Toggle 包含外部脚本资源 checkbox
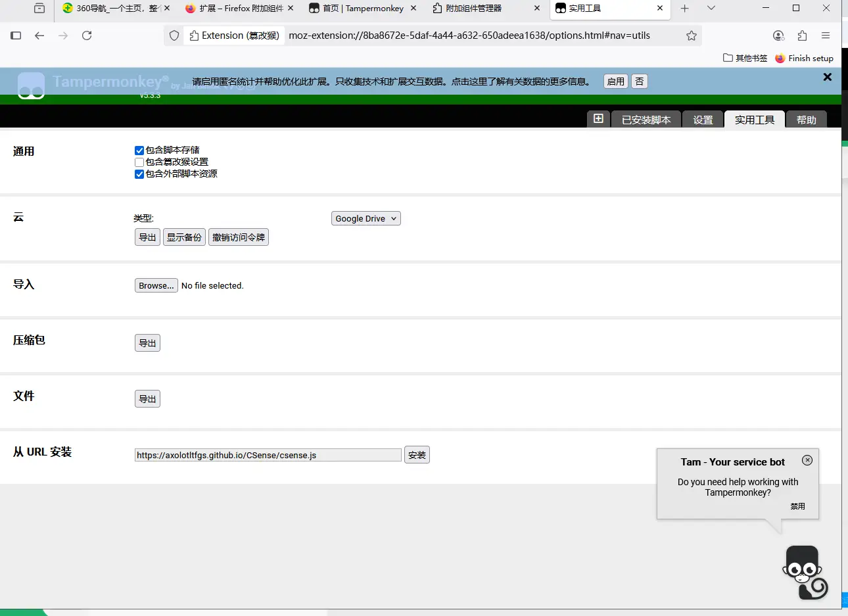The width and height of the screenshot is (848, 616). [x=139, y=174]
